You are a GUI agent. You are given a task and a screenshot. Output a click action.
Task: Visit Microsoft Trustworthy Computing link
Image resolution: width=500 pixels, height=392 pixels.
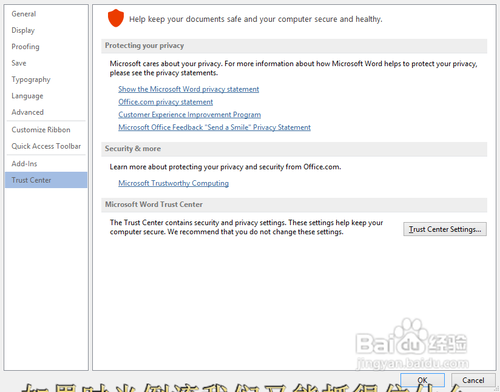(173, 183)
